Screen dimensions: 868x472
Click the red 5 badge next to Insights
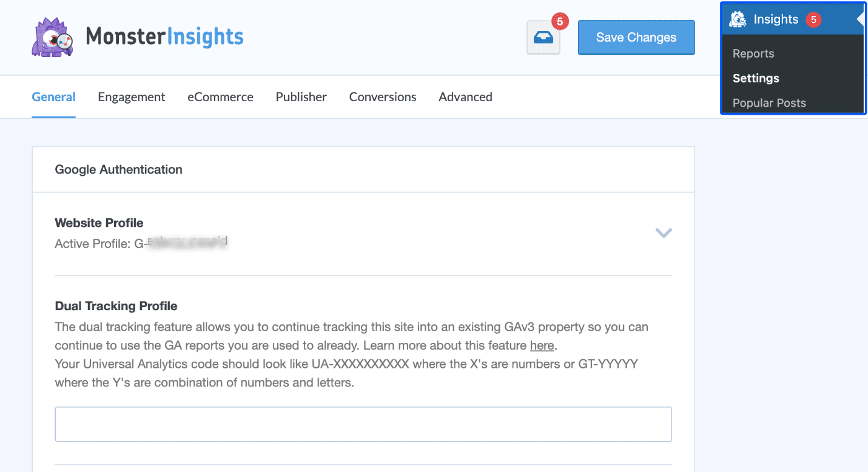point(813,20)
